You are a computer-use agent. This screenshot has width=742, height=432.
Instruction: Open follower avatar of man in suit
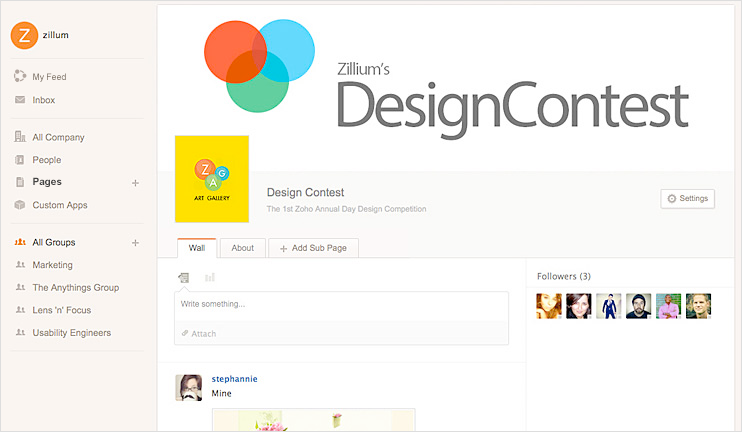[x=609, y=306]
